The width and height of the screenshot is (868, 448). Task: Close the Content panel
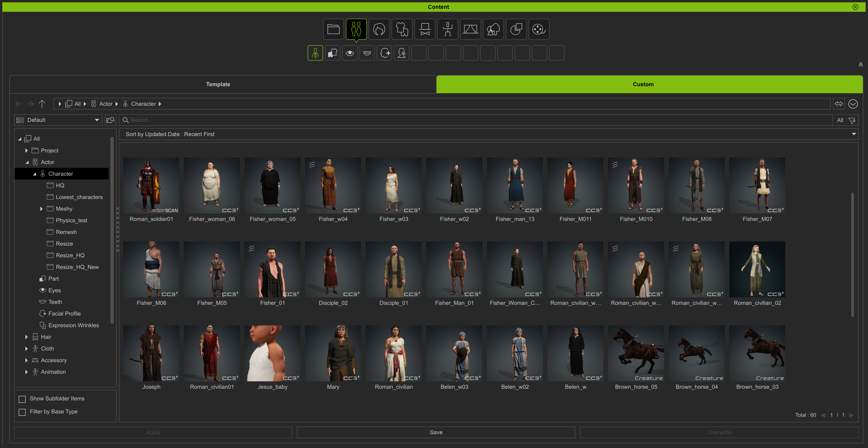click(855, 7)
